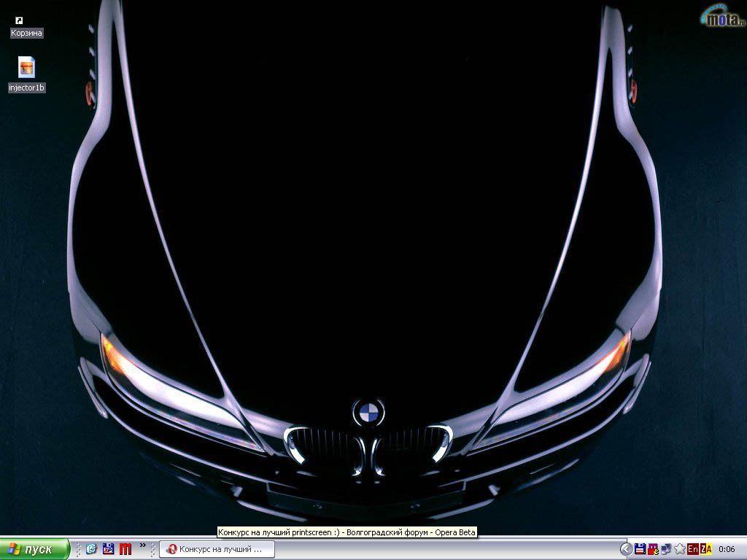This screenshot has width=747, height=560.
Task: Expand hidden Quick Launch items chevron
Action: click(142, 545)
